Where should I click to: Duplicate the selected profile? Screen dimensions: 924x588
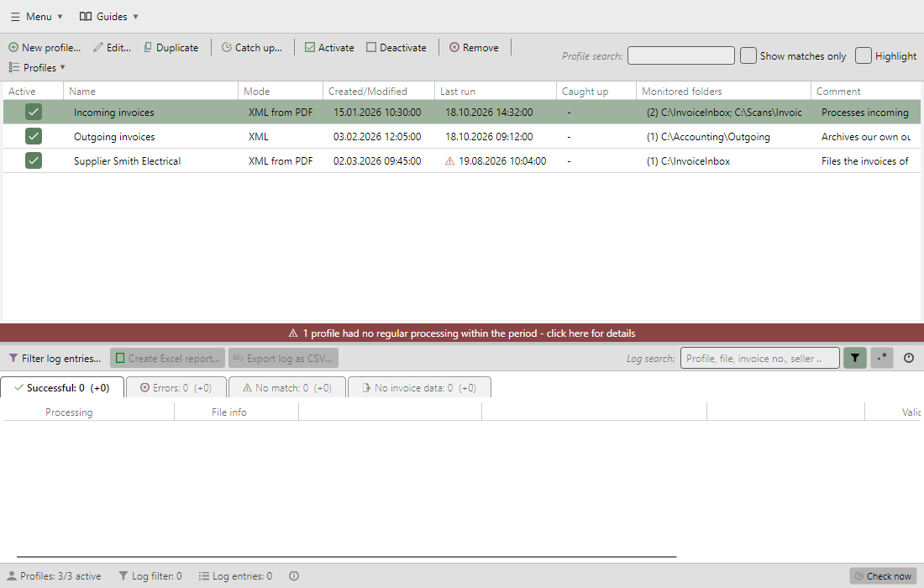tap(171, 48)
